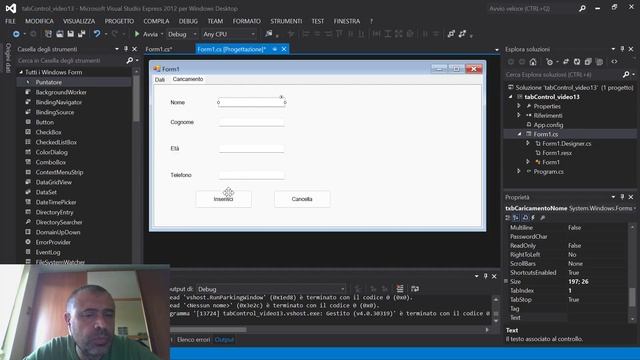Click Clear All icon in Output toolbar
The height and width of the screenshot is (360, 640).
(400, 289)
